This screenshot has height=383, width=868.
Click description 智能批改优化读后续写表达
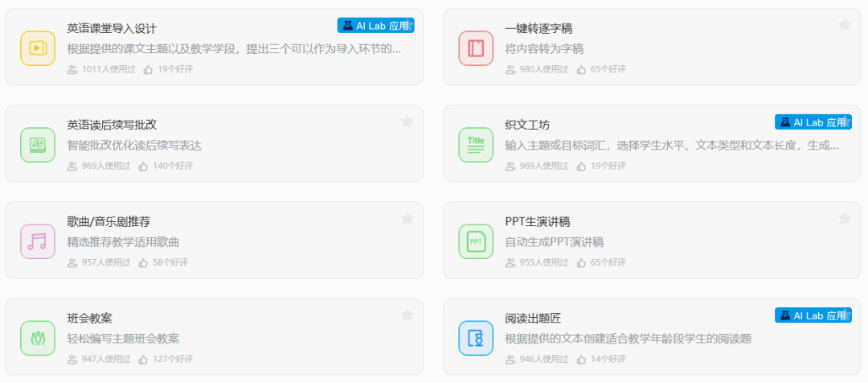point(134,145)
